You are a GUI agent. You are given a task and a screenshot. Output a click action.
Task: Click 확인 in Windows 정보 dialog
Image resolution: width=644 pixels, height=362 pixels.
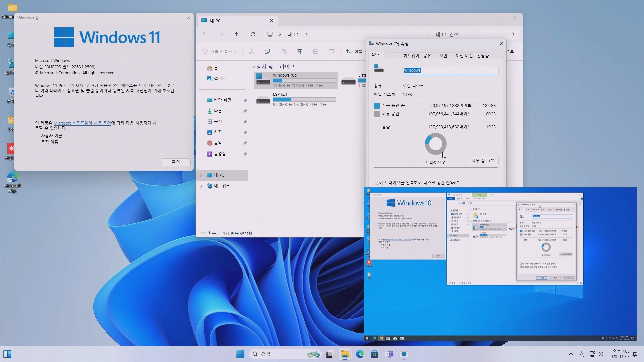click(x=176, y=162)
